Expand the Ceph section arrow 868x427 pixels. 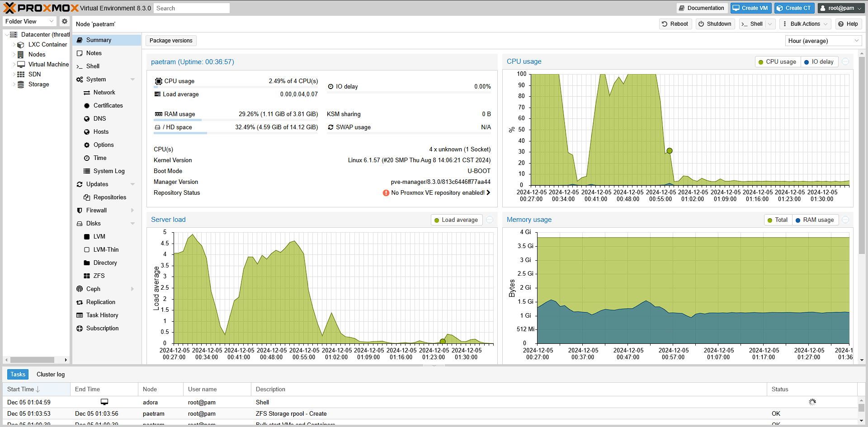[x=132, y=289]
